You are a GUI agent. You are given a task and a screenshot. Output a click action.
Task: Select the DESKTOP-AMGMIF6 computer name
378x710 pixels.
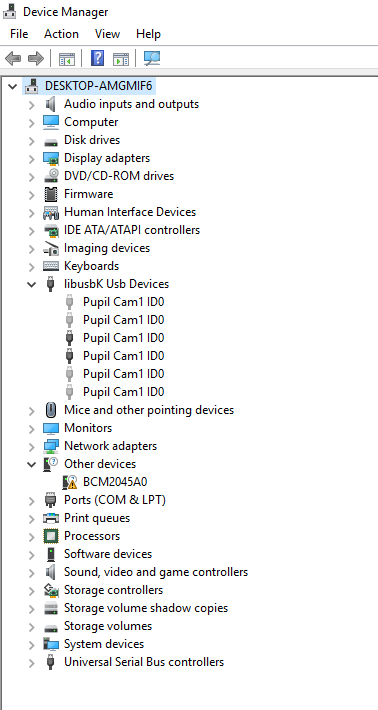pyautogui.click(x=98, y=86)
